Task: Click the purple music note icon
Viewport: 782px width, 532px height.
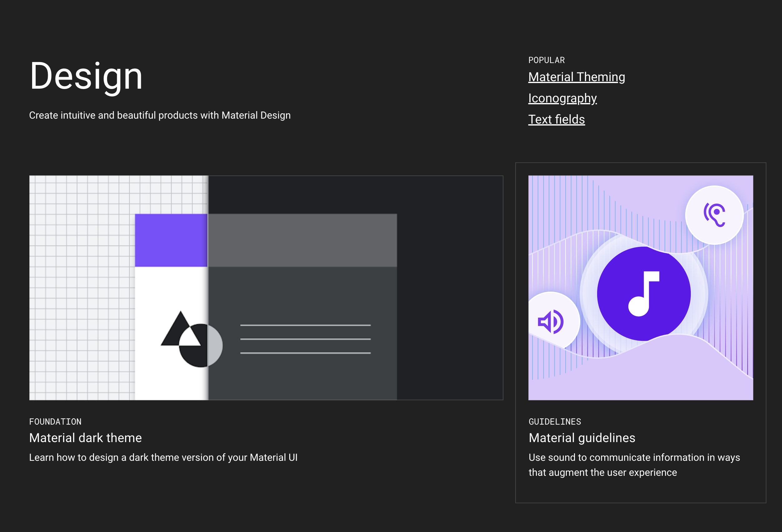Action: 643,293
